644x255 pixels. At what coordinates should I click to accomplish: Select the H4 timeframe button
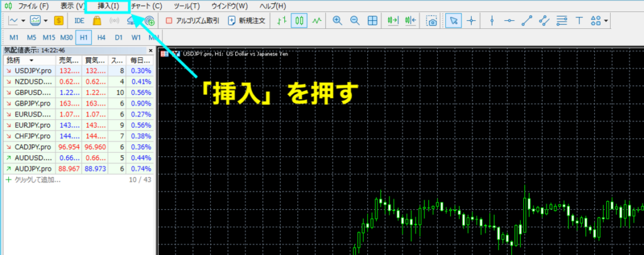click(101, 37)
